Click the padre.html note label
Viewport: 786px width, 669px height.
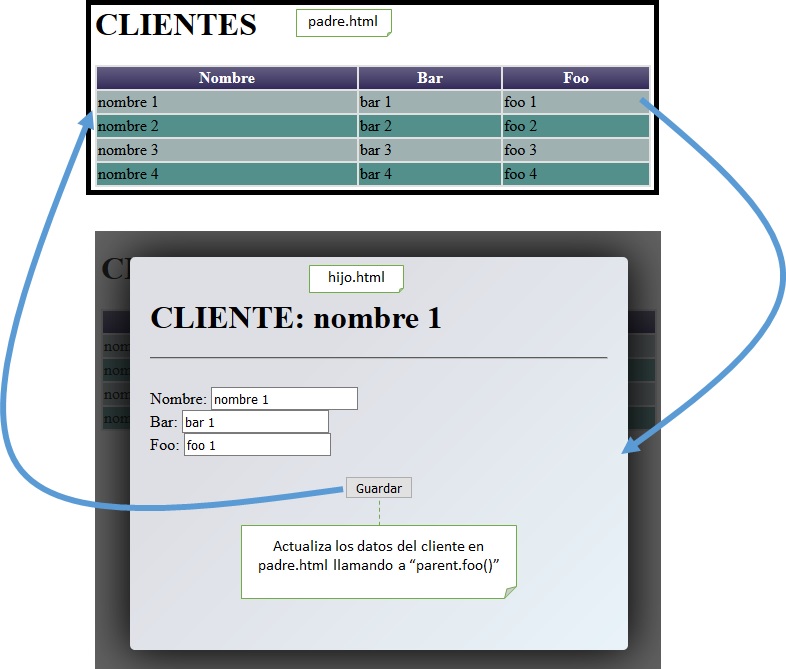[343, 22]
